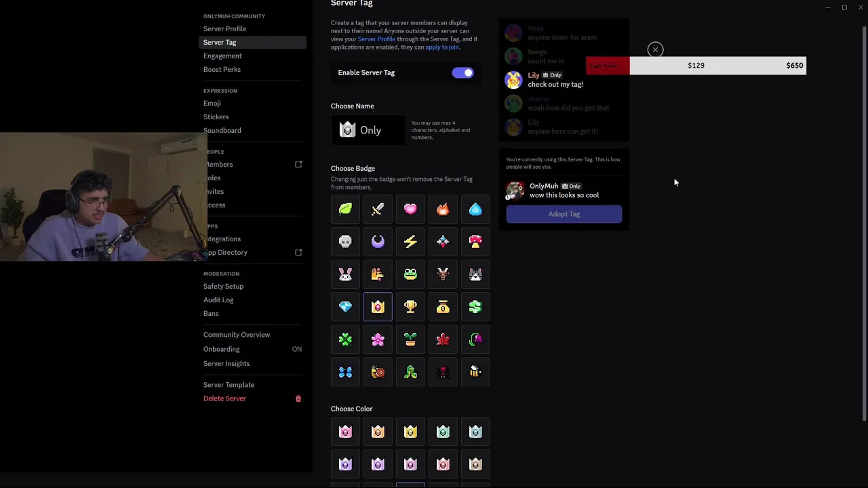Screen dimensions: 868x488
Task: Choose the orange crown color swatch
Action: [378, 432]
